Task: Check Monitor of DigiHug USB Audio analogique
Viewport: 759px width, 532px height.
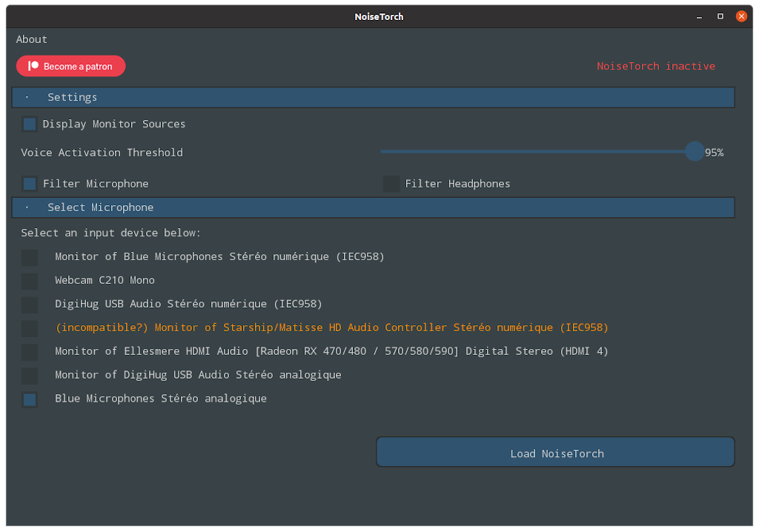Action: point(30,376)
